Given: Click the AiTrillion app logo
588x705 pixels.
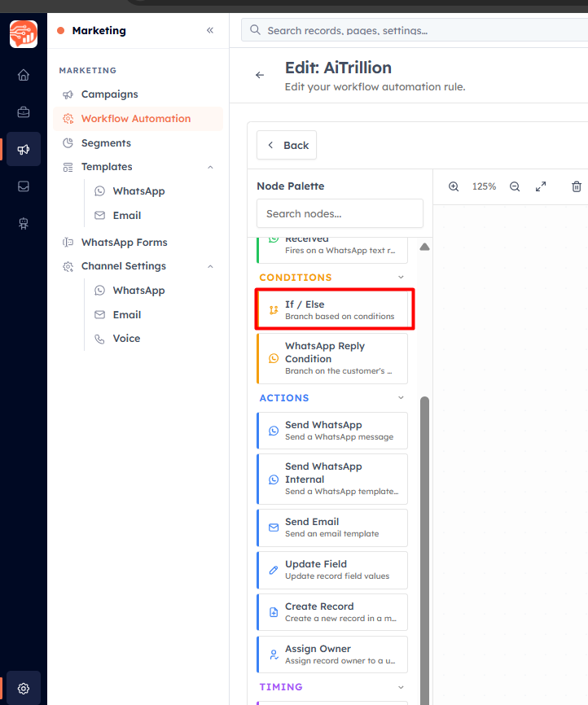Looking at the screenshot, I should point(24,34).
